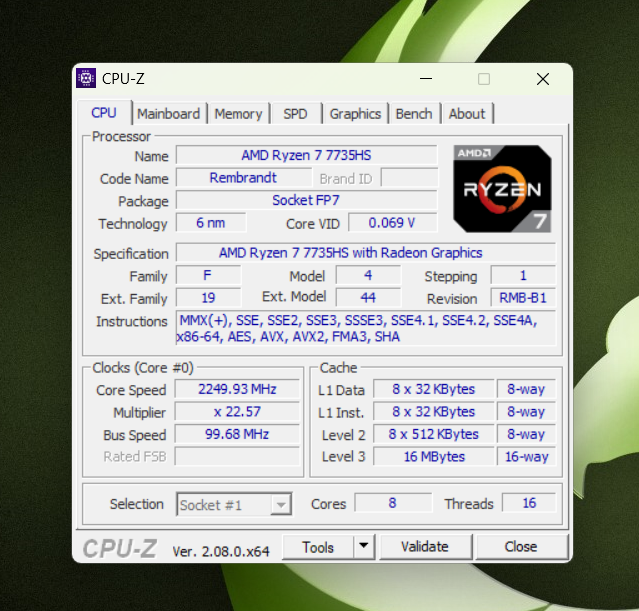Click the empty Brand ID field
This screenshot has width=639, height=611.
point(409,178)
